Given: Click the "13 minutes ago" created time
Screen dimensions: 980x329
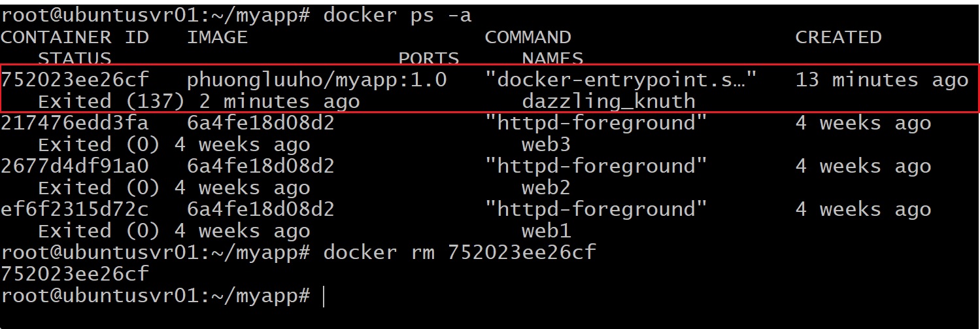Looking at the screenshot, I should pos(881,80).
